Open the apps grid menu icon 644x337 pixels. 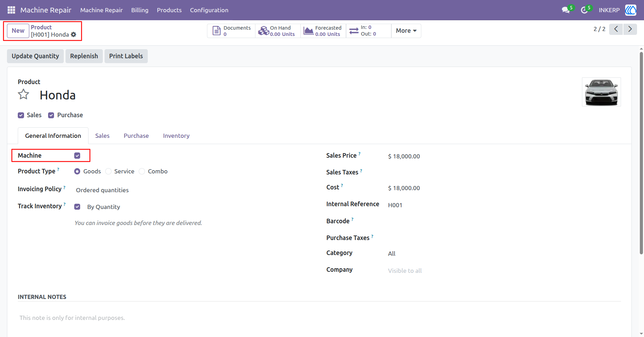point(11,10)
